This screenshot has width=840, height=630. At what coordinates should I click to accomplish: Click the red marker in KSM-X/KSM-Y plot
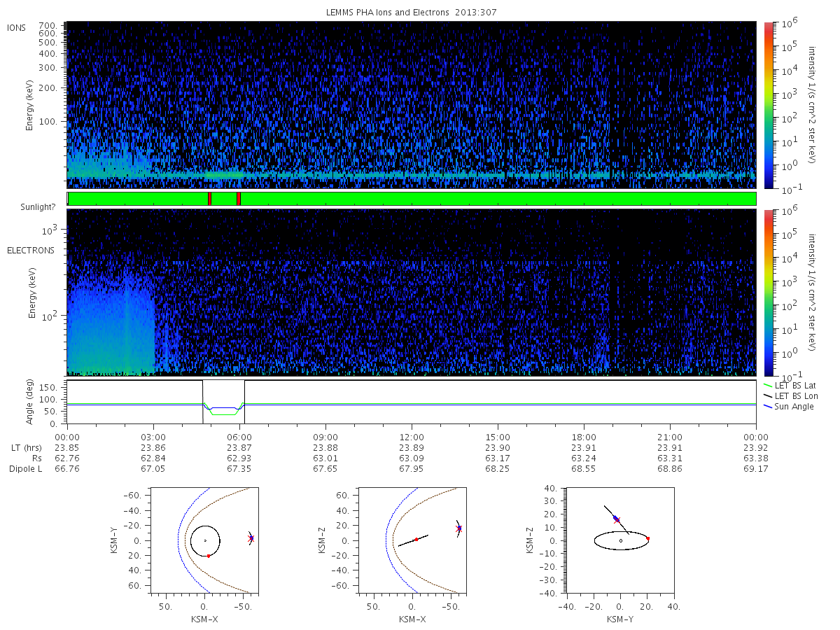[x=209, y=556]
